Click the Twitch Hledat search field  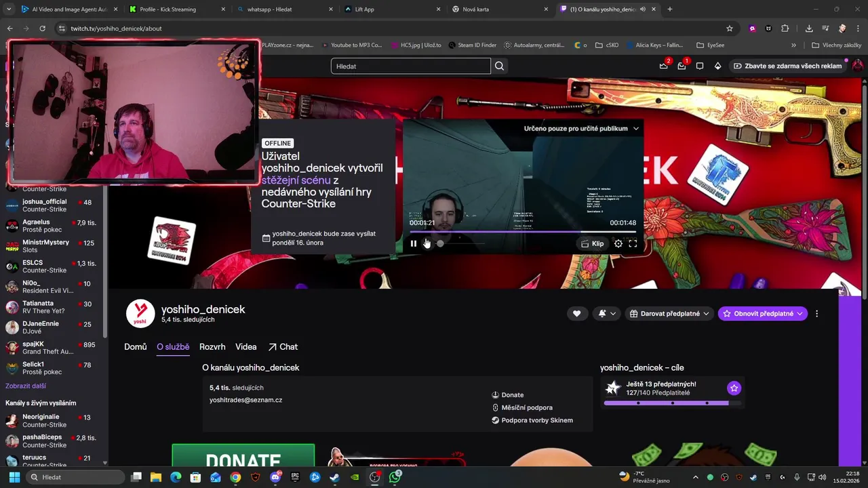[411, 66]
